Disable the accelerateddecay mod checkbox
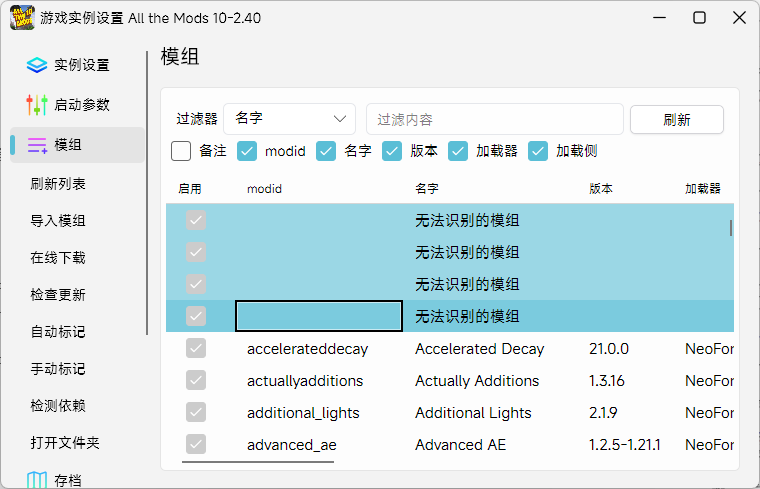Image resolution: width=760 pixels, height=489 pixels. point(196,349)
